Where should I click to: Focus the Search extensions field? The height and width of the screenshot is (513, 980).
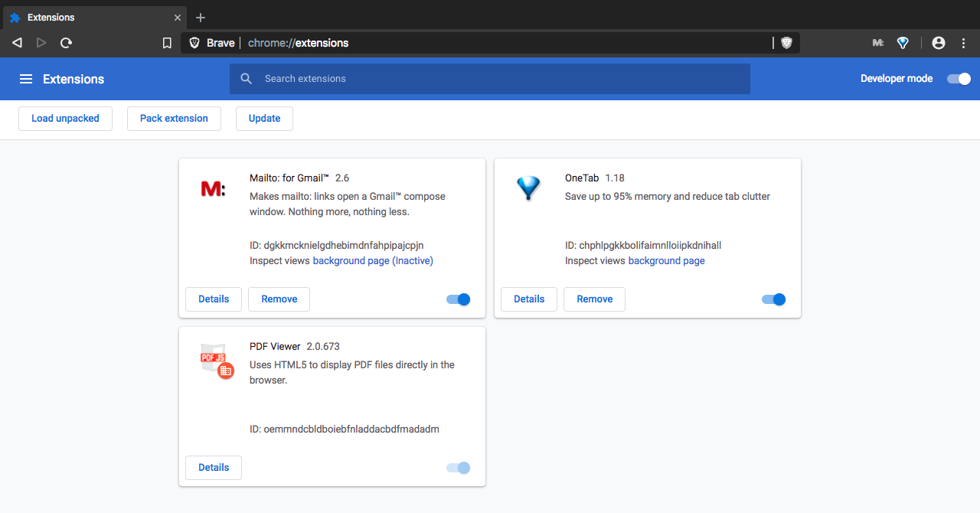point(490,79)
